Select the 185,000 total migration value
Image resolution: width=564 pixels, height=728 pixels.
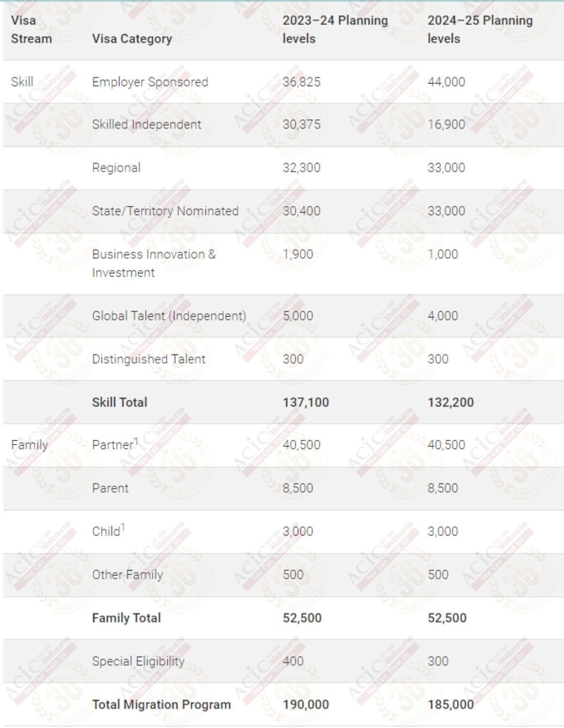coord(450,704)
